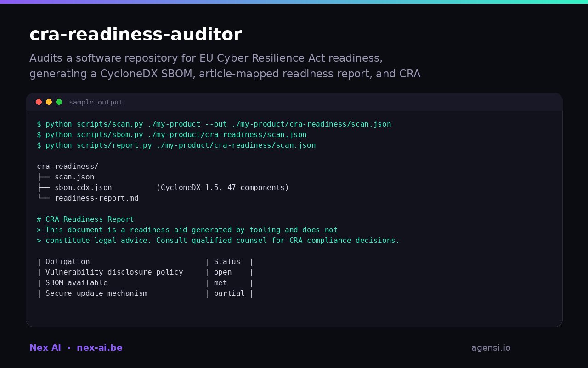Open the agensi.io link
The height and width of the screenshot is (368, 588).
click(491, 348)
